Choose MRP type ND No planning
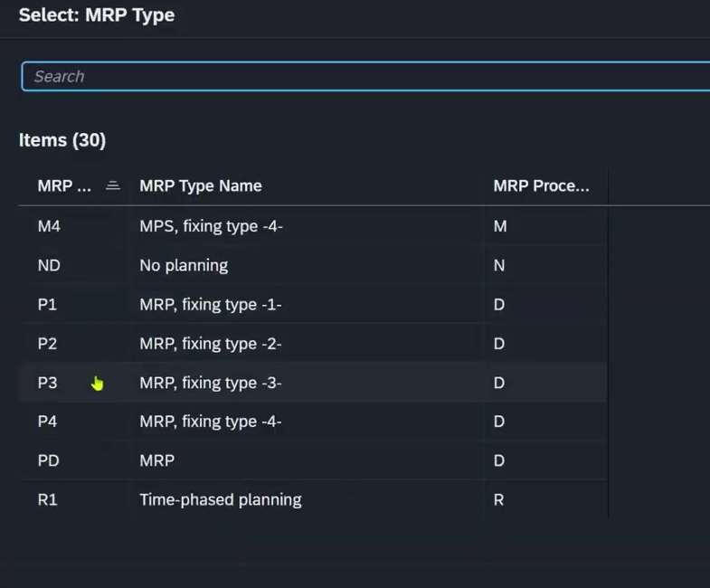Viewport: 710px width, 588px height. (x=313, y=265)
